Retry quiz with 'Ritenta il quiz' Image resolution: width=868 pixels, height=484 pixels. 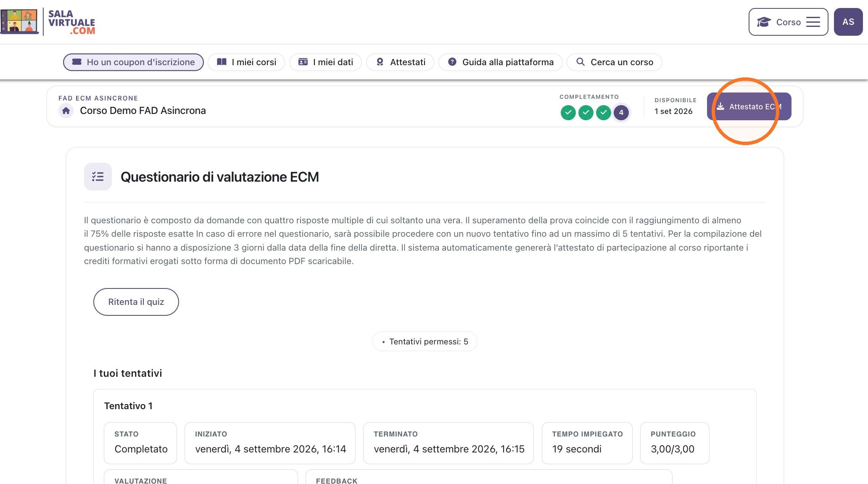(136, 302)
